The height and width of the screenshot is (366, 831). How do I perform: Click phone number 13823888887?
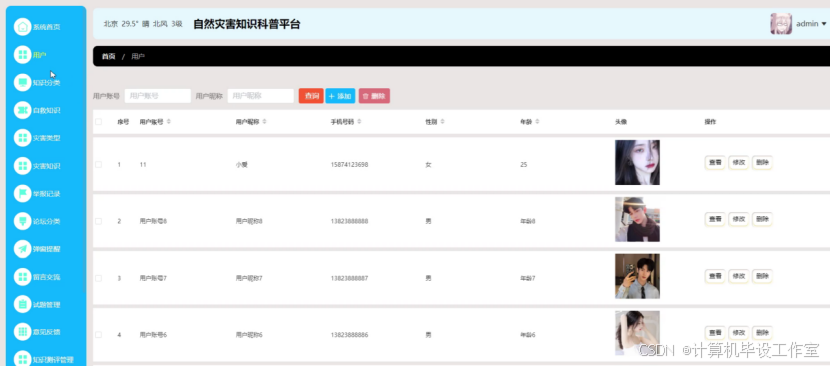pos(349,278)
